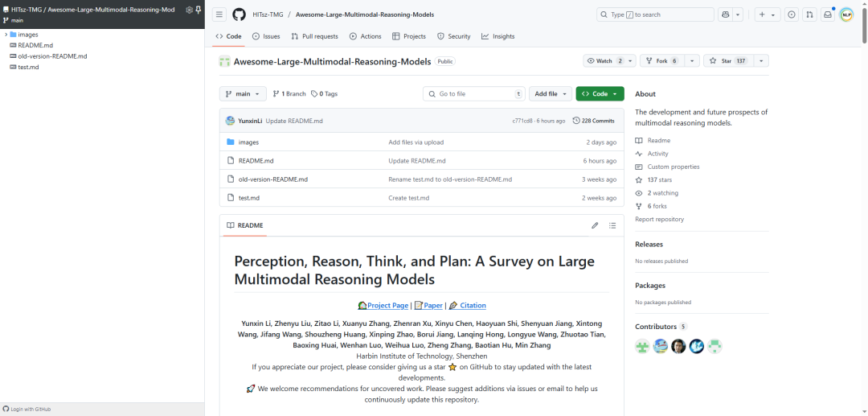Image resolution: width=868 pixels, height=416 pixels.
Task: Open the Add file dropdown
Action: pos(551,93)
